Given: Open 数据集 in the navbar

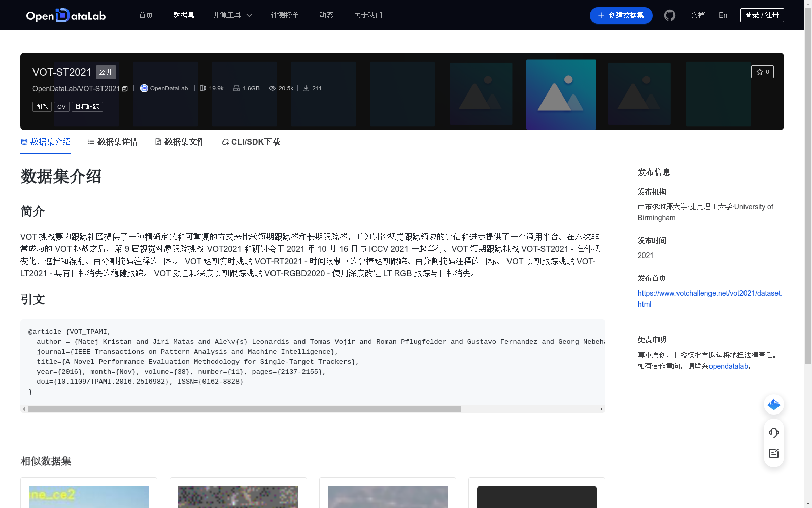Looking at the screenshot, I should click(184, 15).
